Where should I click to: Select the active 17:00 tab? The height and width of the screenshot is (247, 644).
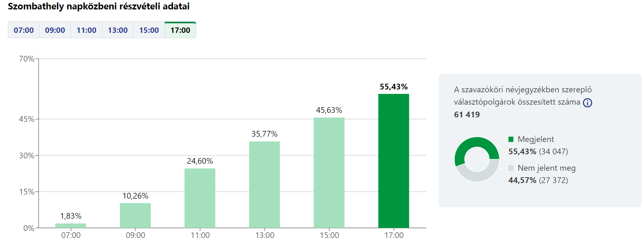click(180, 30)
